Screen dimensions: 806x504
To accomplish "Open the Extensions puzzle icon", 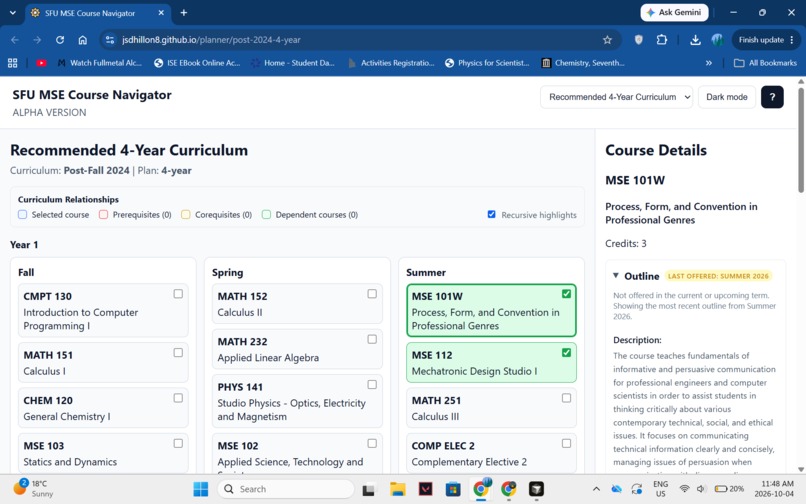I will (662, 40).
